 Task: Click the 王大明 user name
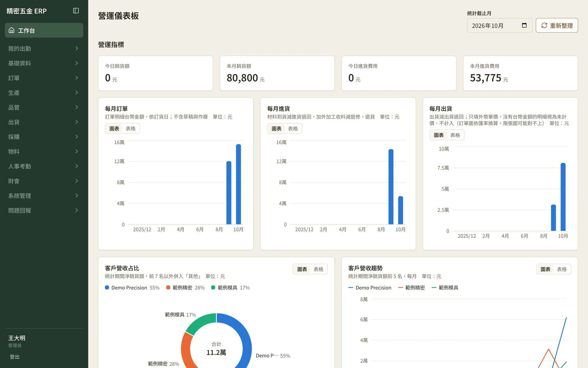(x=17, y=338)
